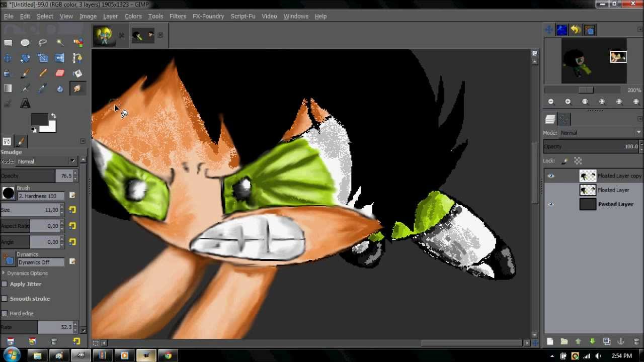Select the Move tool
644x362 pixels.
8,58
